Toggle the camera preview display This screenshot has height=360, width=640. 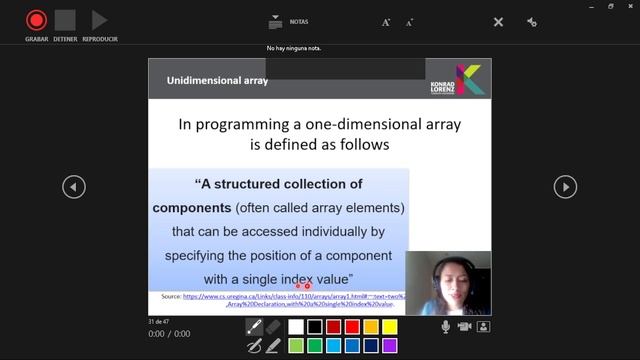pos(483,327)
